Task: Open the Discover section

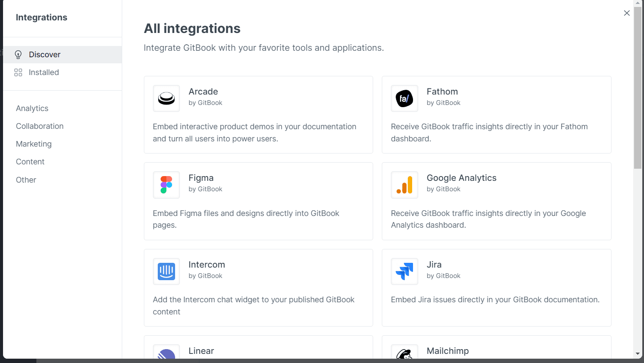Action: point(45,54)
